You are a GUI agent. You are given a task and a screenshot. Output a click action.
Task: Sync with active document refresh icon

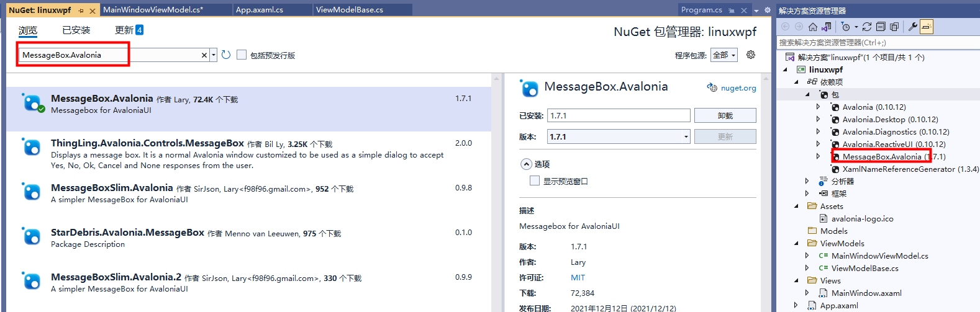(867, 27)
